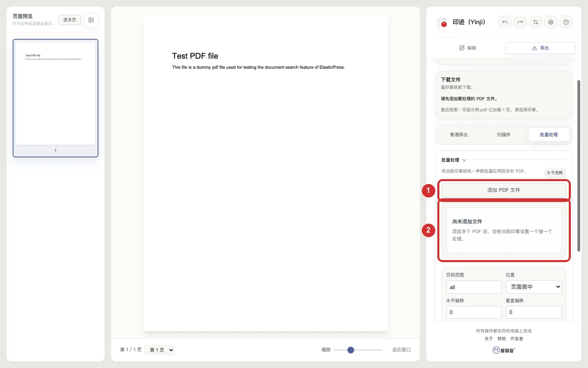Click the "尚未添加文件" empty-state text
The image size is (588, 368).
click(x=467, y=222)
